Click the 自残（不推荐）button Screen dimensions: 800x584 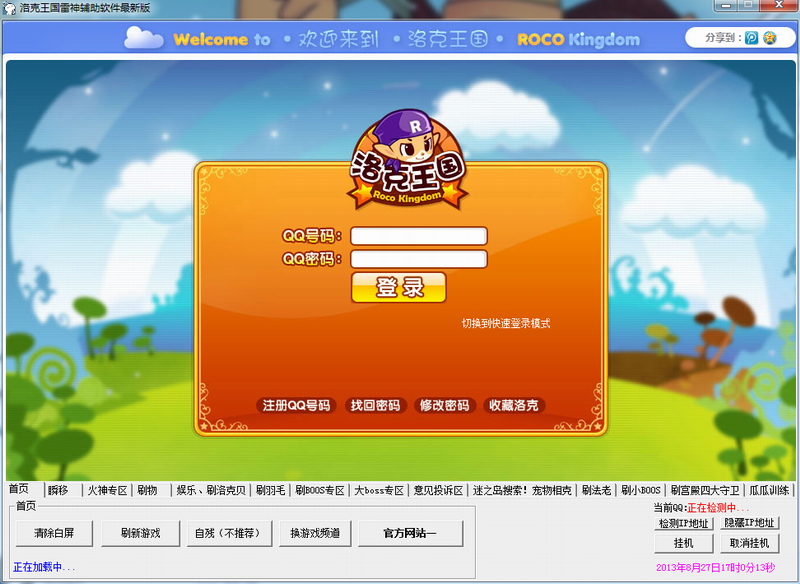[x=230, y=534]
